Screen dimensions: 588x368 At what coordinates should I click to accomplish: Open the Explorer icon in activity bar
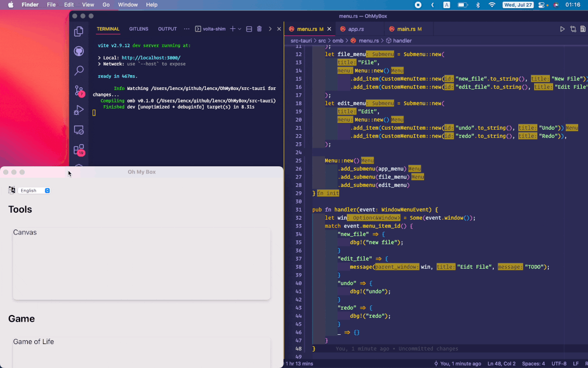79,32
